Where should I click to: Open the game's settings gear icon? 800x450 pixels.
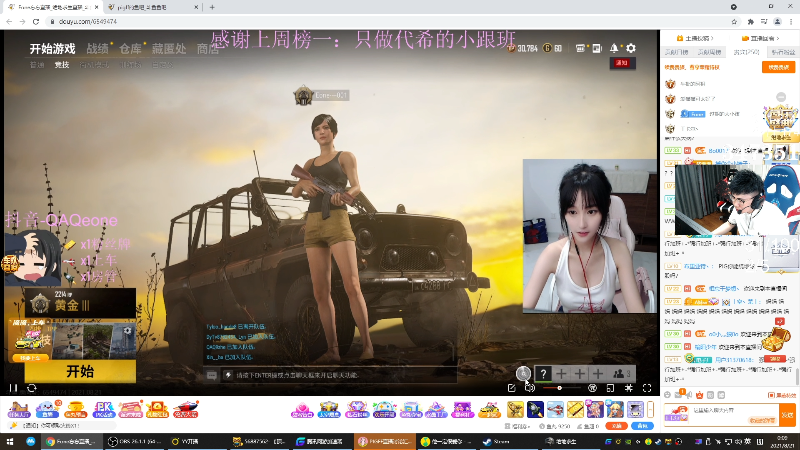click(631, 48)
